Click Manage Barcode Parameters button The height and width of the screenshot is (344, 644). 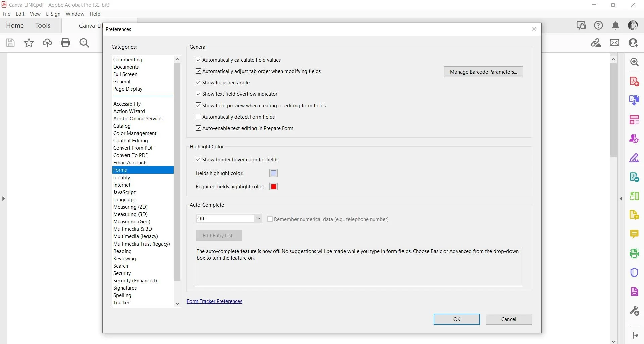[483, 72]
